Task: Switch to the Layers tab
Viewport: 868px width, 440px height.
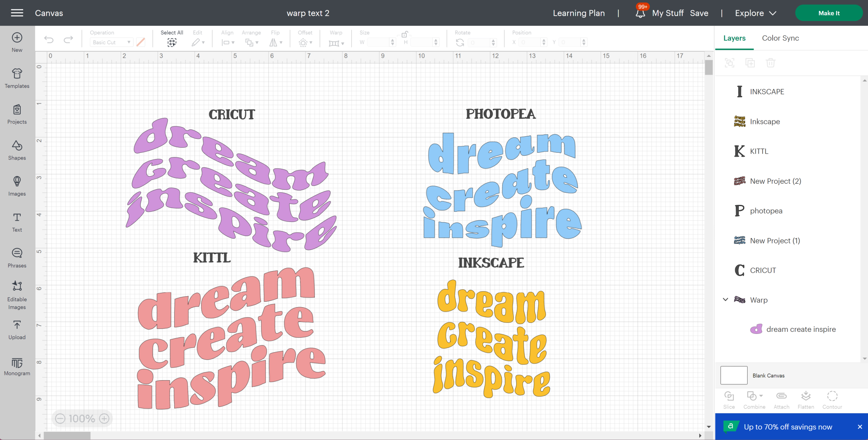Action: pyautogui.click(x=734, y=38)
